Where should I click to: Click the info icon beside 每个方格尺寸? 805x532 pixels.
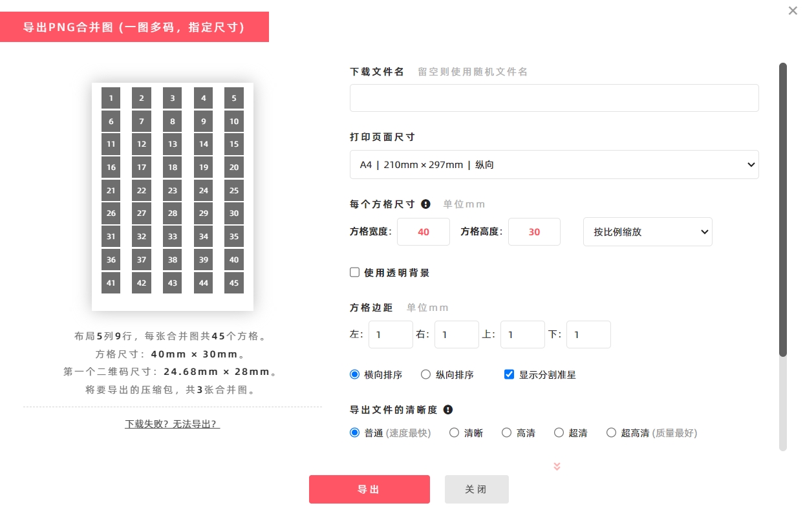tap(425, 204)
